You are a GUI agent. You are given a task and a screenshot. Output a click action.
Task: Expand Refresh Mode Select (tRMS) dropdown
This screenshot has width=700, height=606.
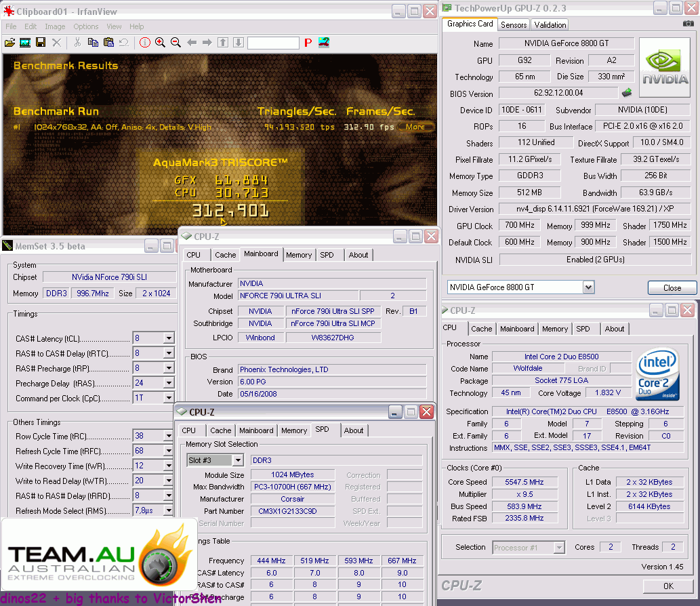[169, 510]
